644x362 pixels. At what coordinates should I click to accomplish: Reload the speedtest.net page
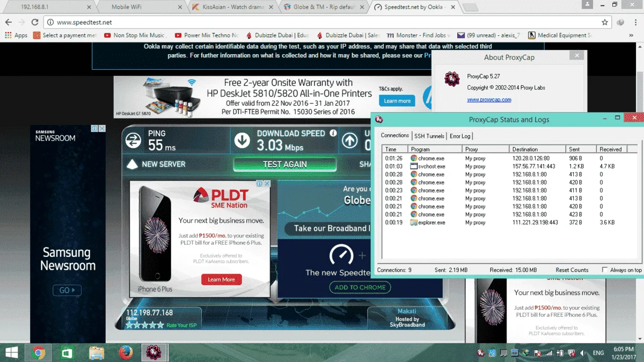coord(35,23)
